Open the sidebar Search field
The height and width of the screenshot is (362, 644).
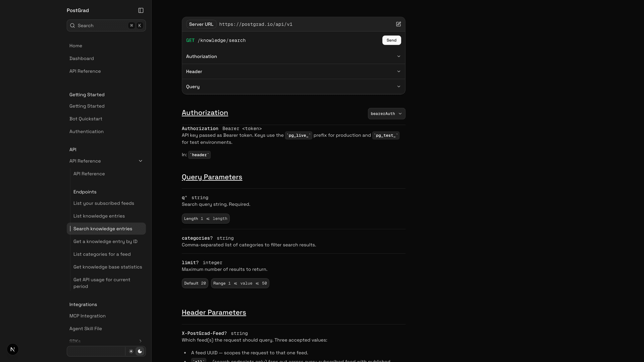pyautogui.click(x=106, y=25)
